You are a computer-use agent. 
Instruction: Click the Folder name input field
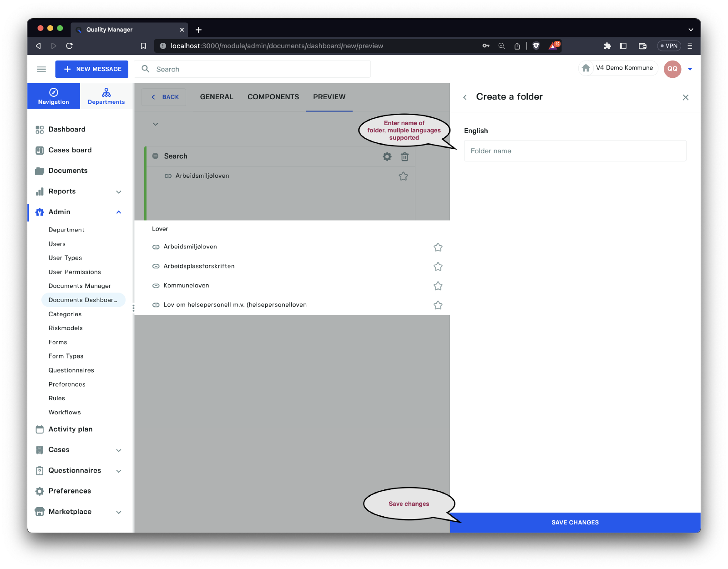coord(575,151)
